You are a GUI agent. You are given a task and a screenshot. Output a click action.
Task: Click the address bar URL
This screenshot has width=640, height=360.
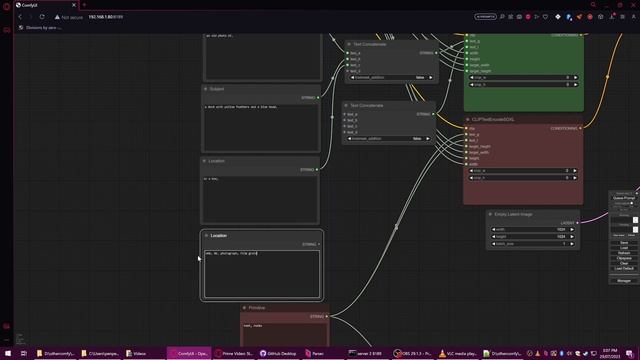106,17
